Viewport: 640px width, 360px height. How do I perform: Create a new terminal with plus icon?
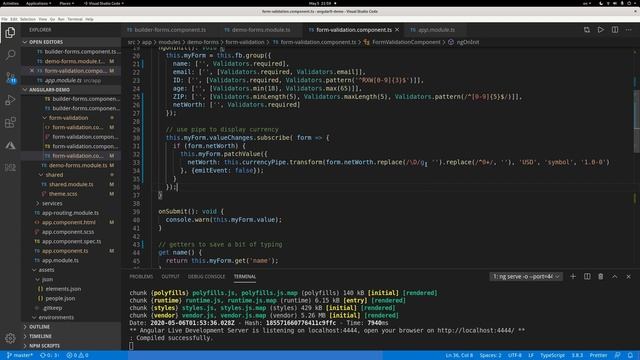(x=573, y=276)
